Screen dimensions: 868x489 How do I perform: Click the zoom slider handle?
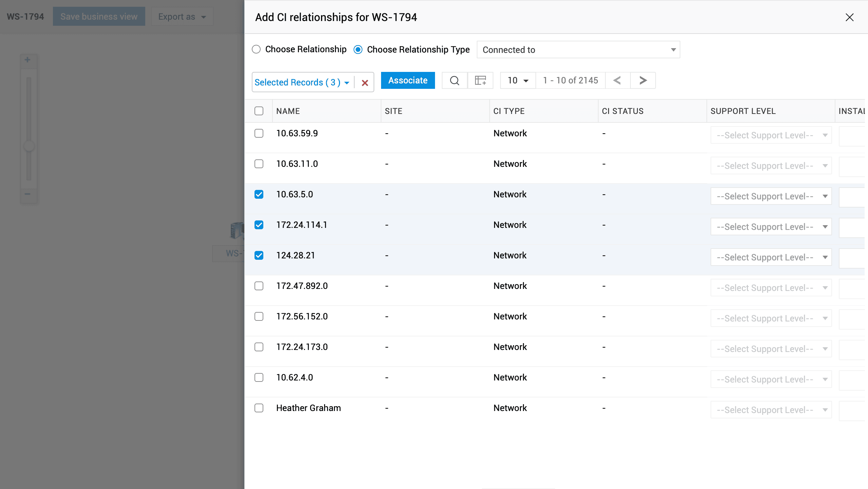[29, 146]
